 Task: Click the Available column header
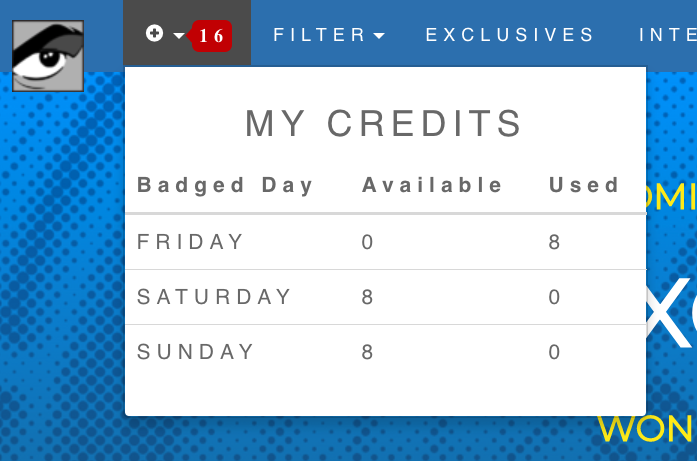(x=432, y=185)
